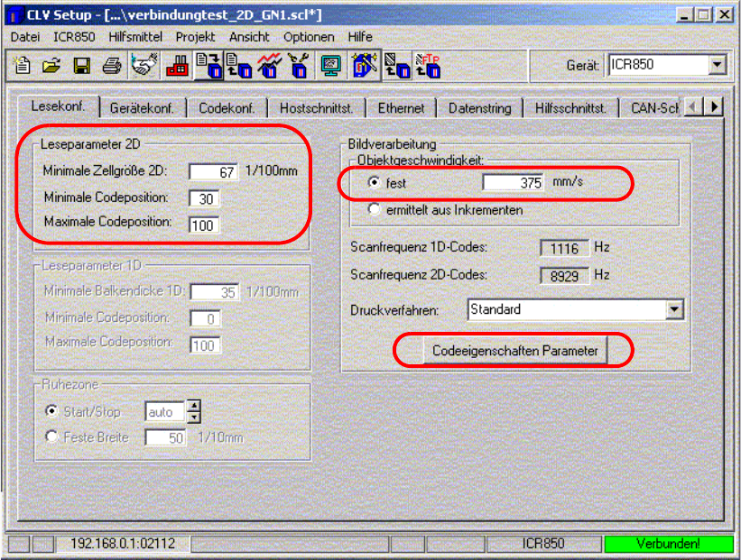Switch to the Hilfsschnittst. tab
This screenshot has width=741, height=560.
[570, 108]
